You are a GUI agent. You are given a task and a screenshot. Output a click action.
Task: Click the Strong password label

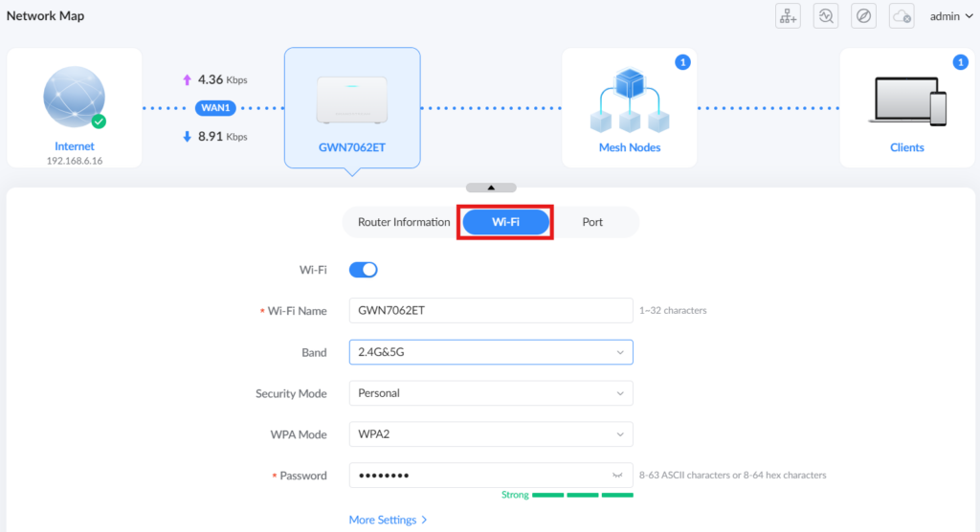click(x=515, y=495)
